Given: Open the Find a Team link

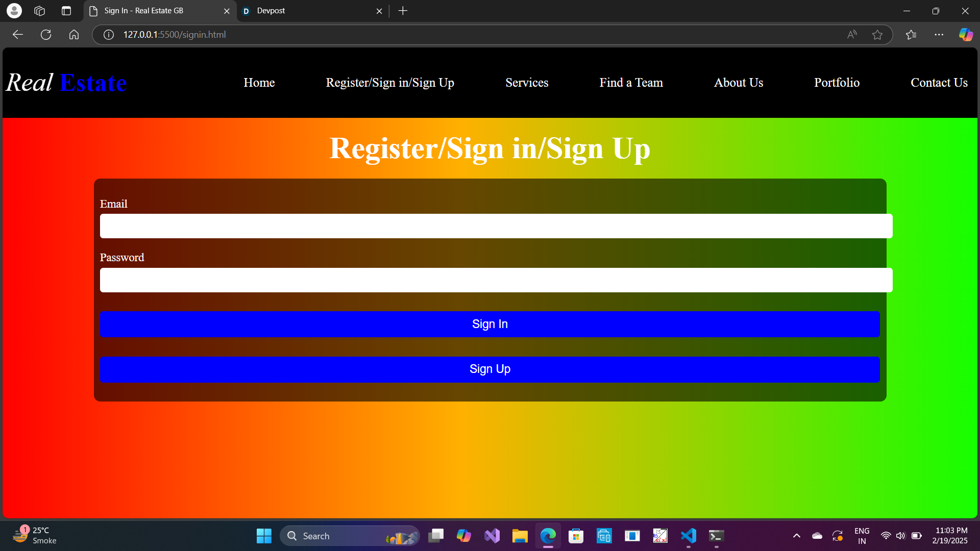Looking at the screenshot, I should (631, 83).
